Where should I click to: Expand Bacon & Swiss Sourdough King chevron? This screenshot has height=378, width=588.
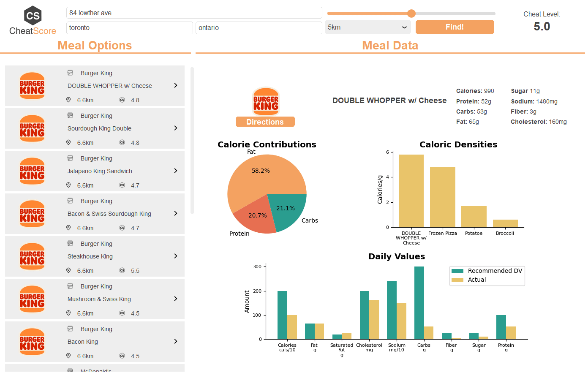tap(176, 213)
